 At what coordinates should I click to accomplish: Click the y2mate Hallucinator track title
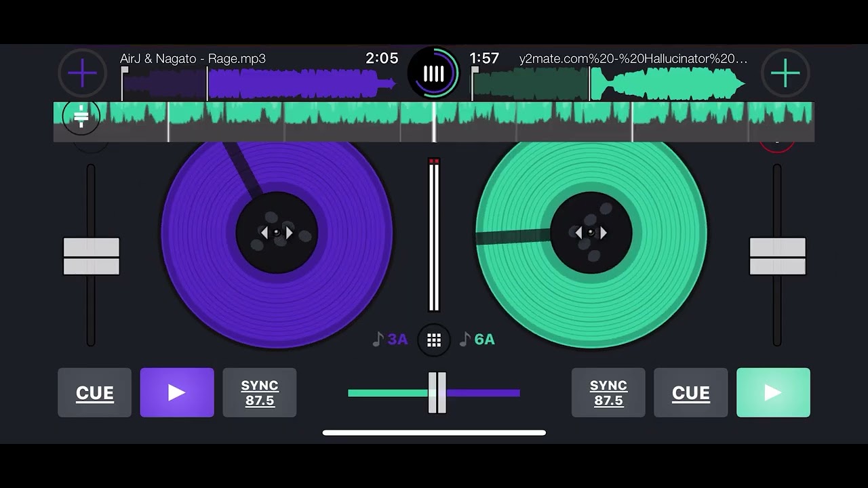click(x=633, y=58)
